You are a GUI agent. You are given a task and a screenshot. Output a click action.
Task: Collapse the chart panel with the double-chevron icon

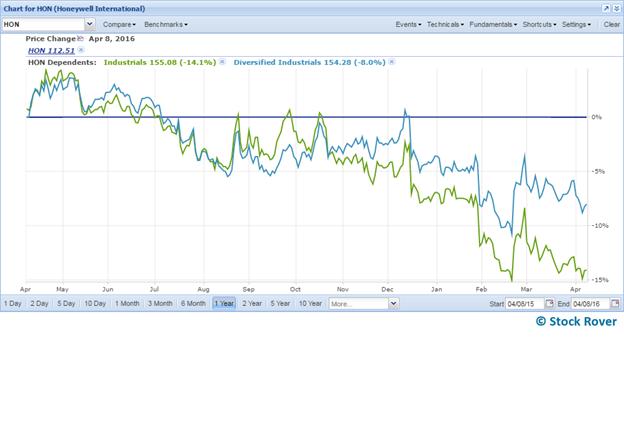coord(616,8)
